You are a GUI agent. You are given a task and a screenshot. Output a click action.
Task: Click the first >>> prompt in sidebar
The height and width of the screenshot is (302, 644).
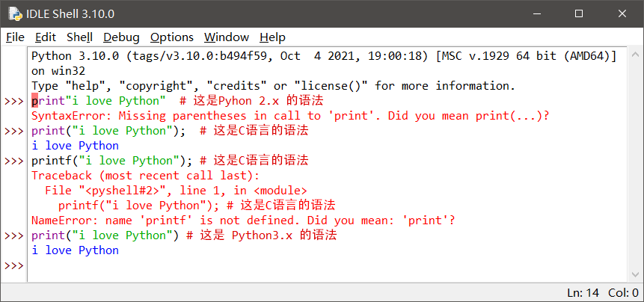coord(13,101)
